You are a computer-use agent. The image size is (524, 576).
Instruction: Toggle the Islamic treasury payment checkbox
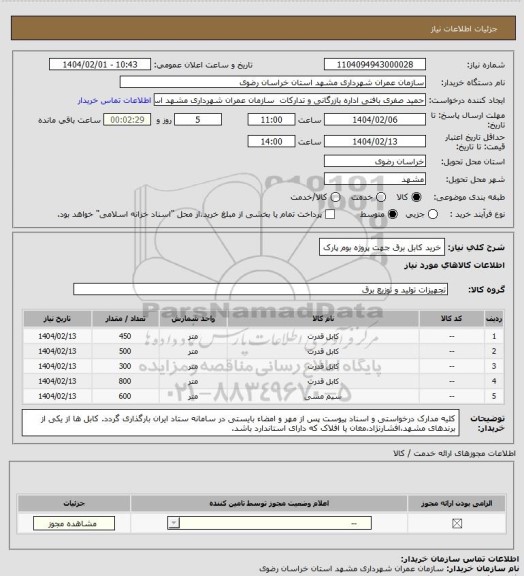click(x=330, y=214)
